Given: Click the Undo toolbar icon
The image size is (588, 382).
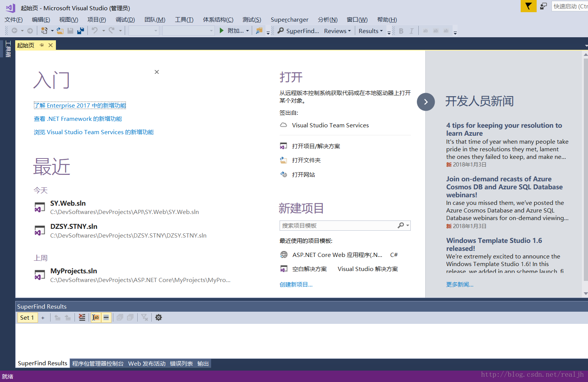Looking at the screenshot, I should coord(95,31).
